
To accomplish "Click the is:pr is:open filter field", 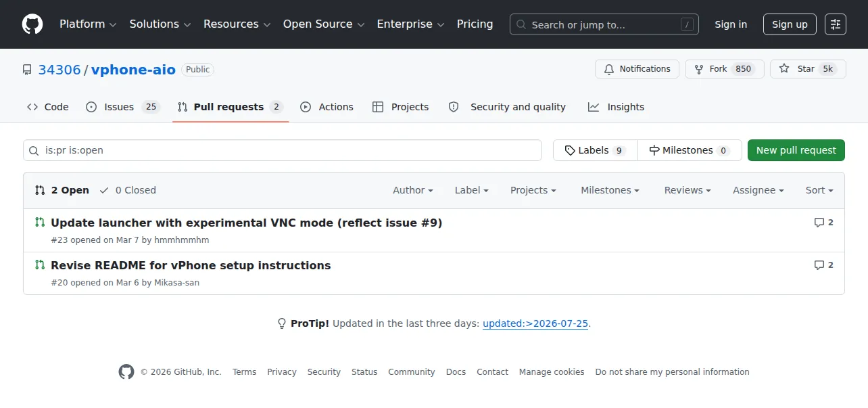I will pos(283,150).
